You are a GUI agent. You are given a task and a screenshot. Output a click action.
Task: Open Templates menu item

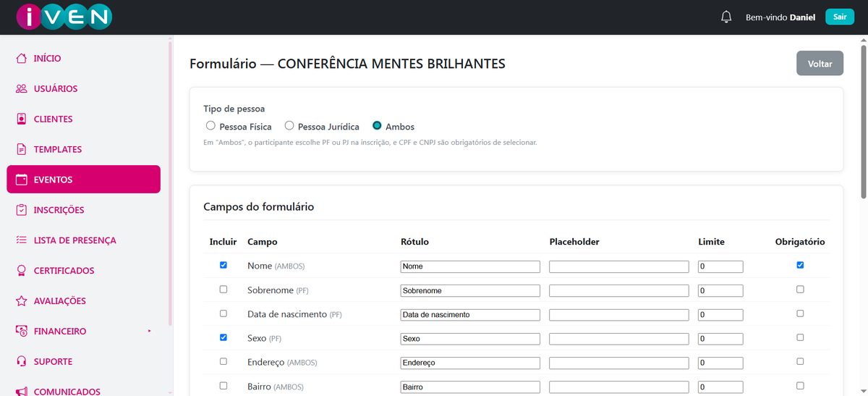[x=83, y=150]
